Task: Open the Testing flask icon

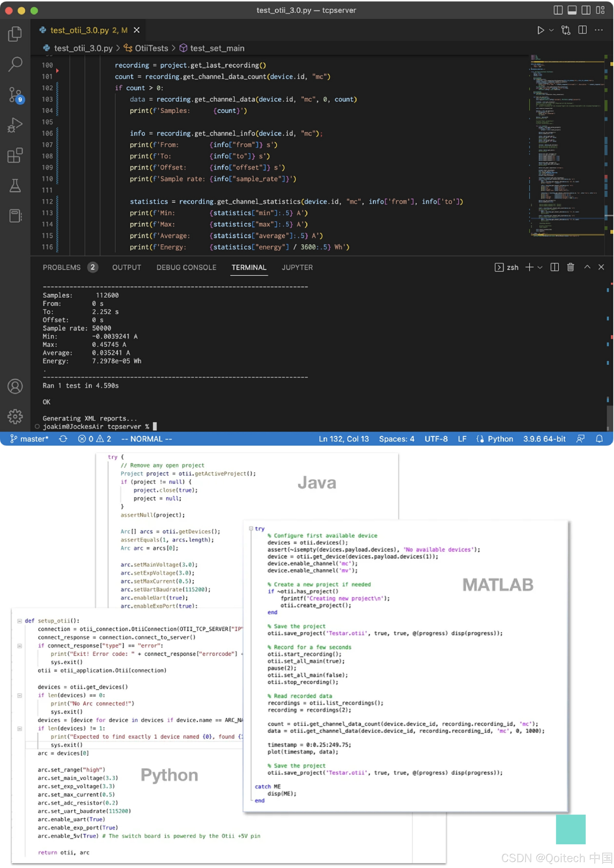Action: pos(15,186)
